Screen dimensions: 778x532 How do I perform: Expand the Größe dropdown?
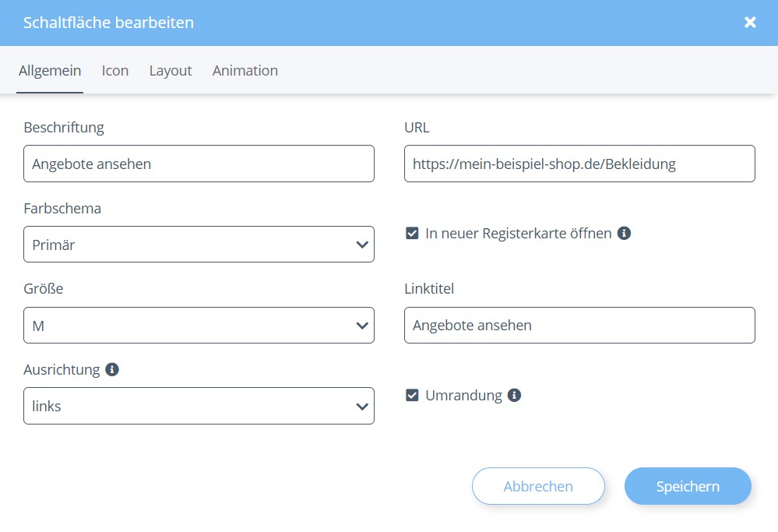coord(199,326)
